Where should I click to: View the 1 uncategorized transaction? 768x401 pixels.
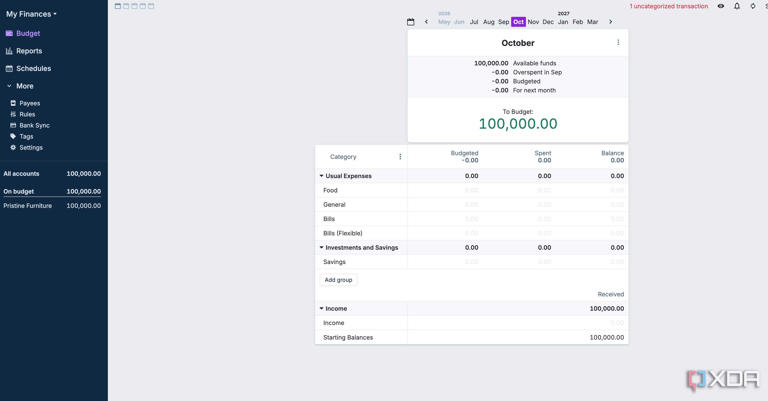(x=669, y=6)
